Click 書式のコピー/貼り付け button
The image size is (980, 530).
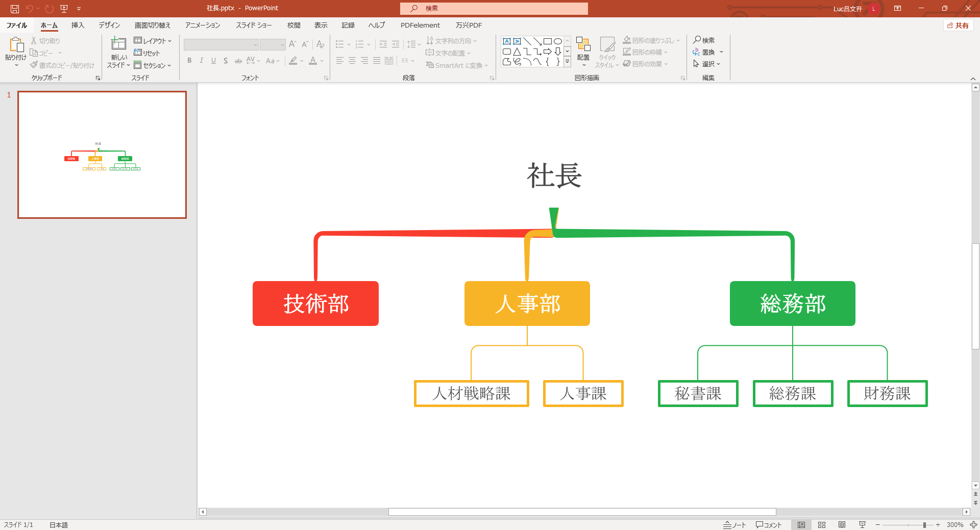pyautogui.click(x=62, y=65)
